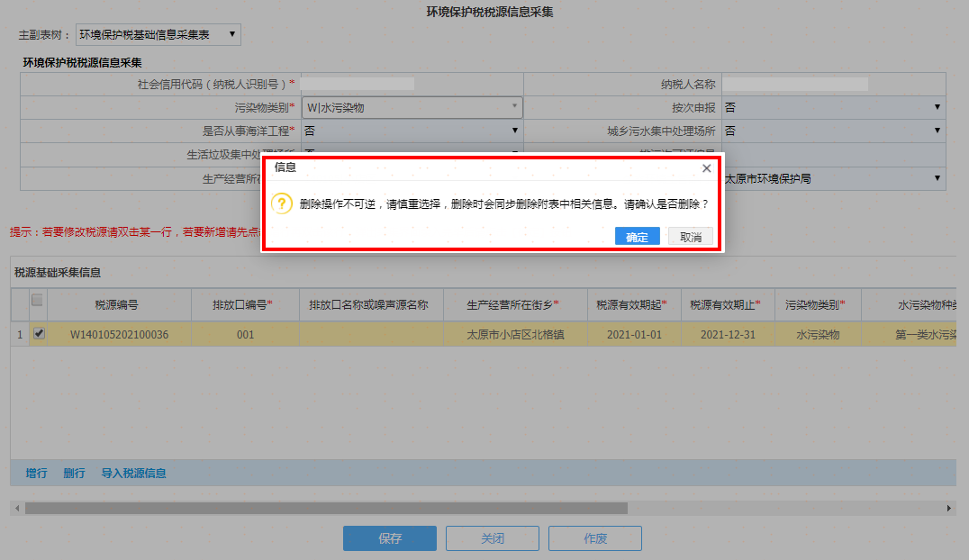Expand 城乡污水集中处理场所 dropdown
This screenshot has width=969, height=560.
tap(833, 131)
